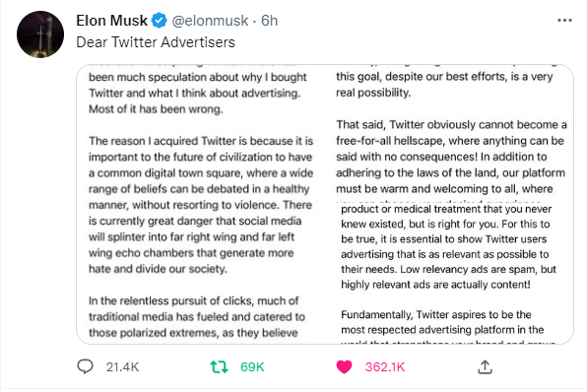The image size is (587, 392).
Task: Click the 'Dear Twitter Advertisers' tweet text
Action: (156, 42)
